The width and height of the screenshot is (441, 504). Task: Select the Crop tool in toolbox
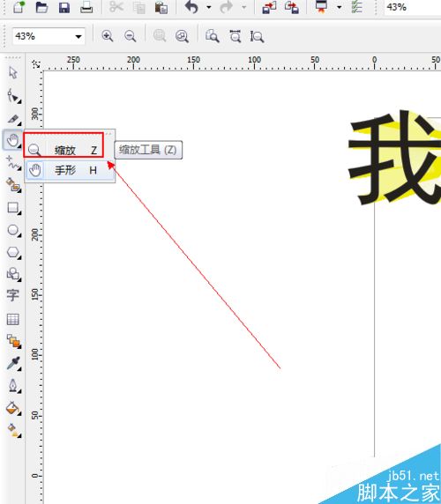[13, 119]
